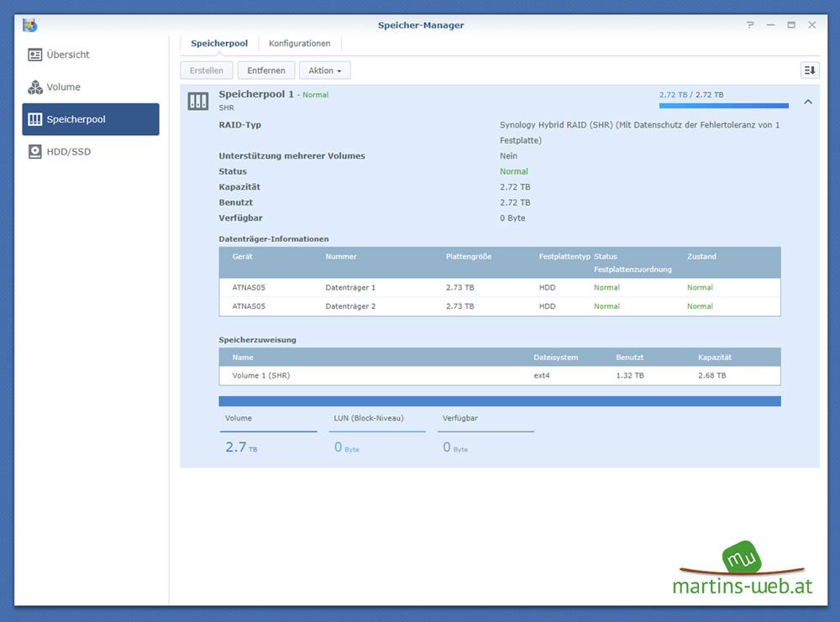Click the Nein value for multiple volumes
Viewport: 840px width, 622px height.
pos(508,156)
